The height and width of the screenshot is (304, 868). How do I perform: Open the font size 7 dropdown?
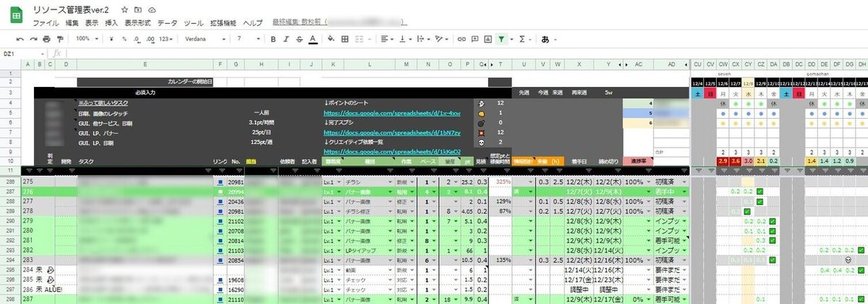point(247,38)
